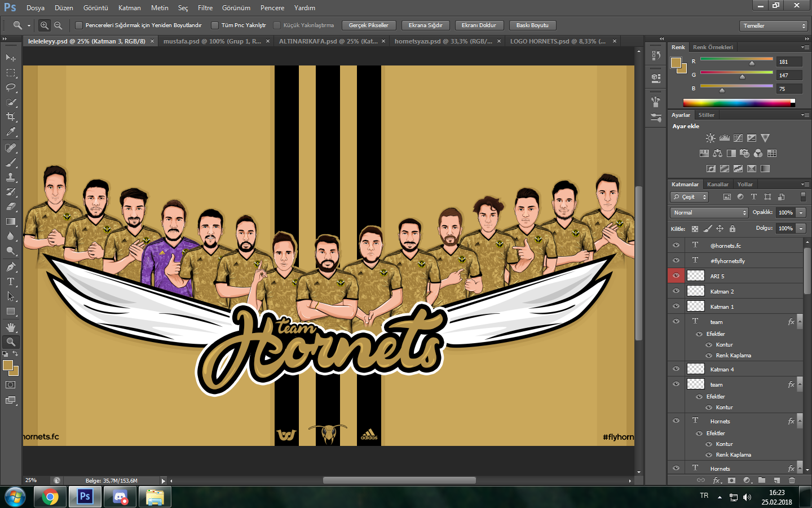
Task: Click add layer style fx icon
Action: 717,480
